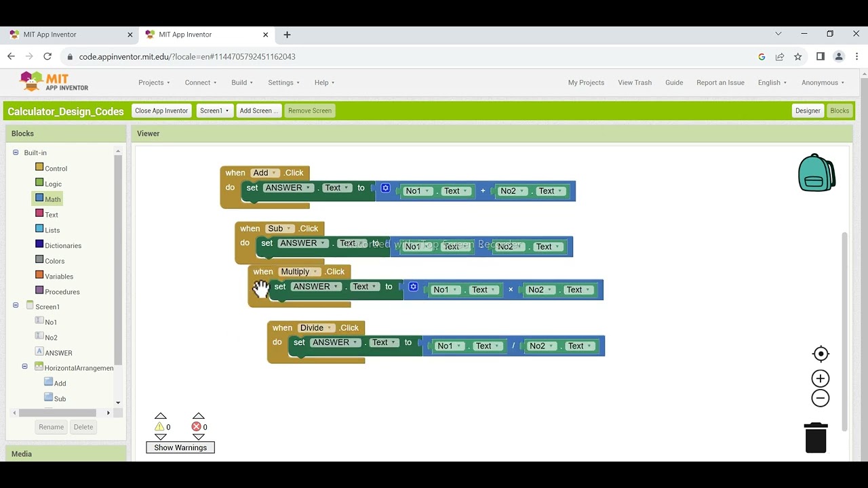Open the Screen1 dropdown button
The height and width of the screenshot is (488, 868).
tap(214, 110)
